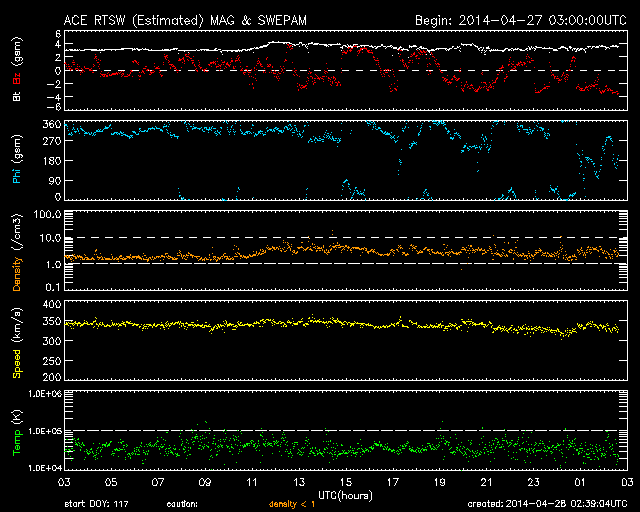Click the UTC(hours) x-axis label
640x512 pixels.
[x=345, y=493]
